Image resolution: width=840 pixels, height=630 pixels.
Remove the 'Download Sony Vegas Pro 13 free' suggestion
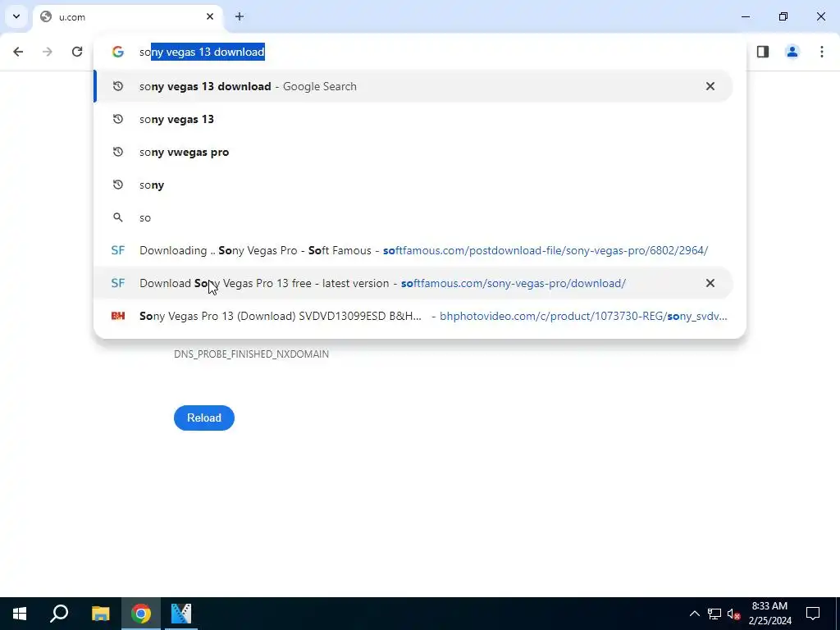click(x=710, y=283)
